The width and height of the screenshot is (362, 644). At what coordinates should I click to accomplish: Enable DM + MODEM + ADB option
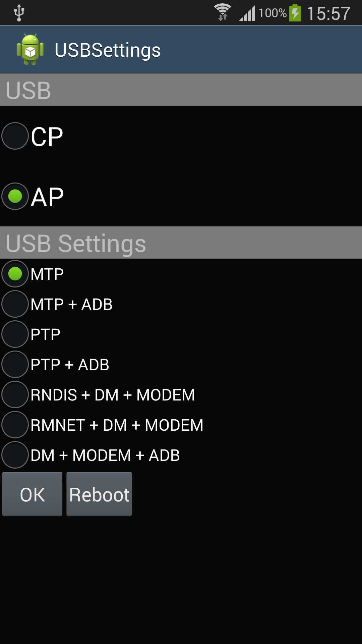(x=15, y=455)
